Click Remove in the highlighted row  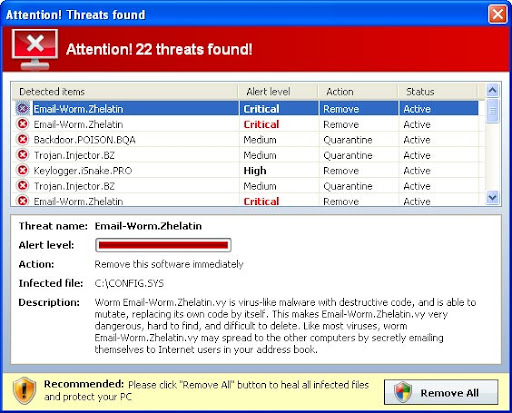341,109
